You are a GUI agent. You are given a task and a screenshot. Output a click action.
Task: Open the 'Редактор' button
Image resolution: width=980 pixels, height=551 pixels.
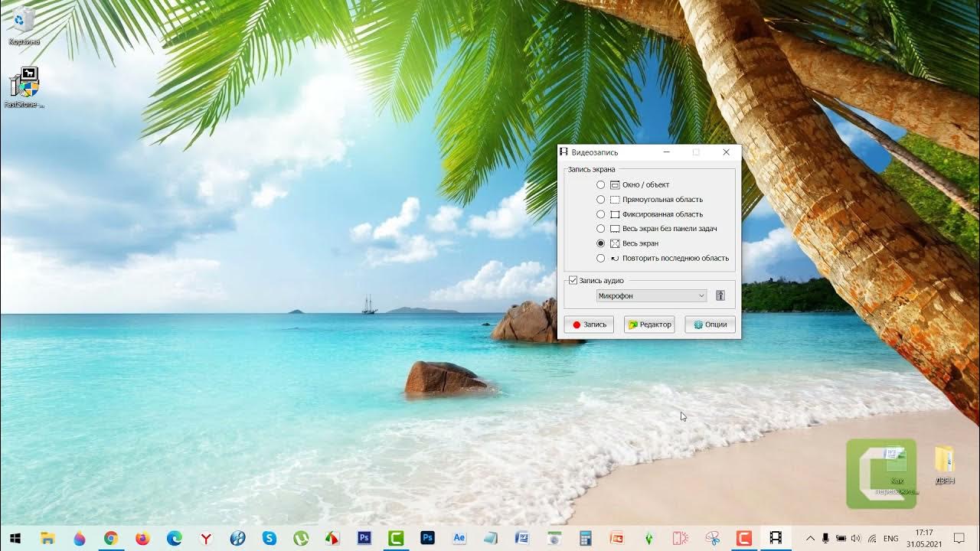click(649, 324)
